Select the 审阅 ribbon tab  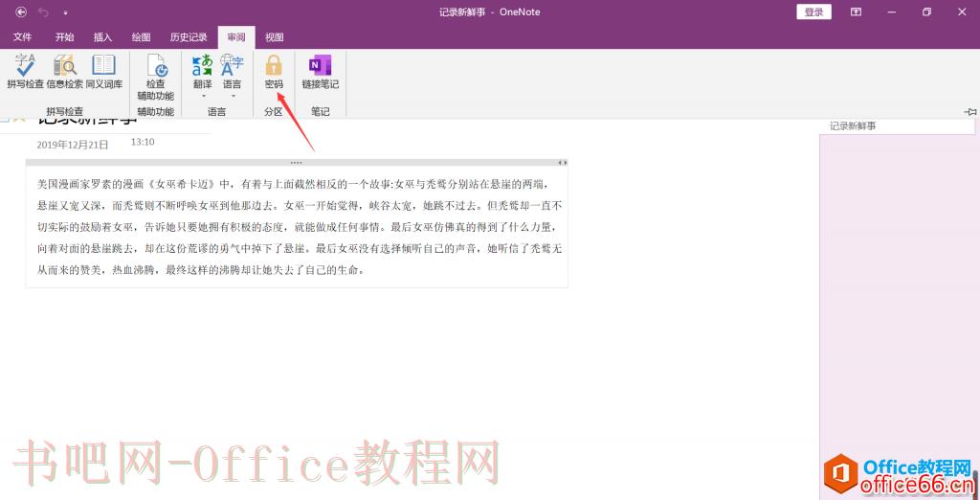click(236, 37)
